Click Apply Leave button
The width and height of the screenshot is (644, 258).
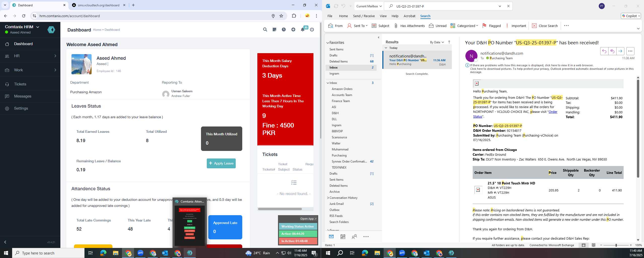pyautogui.click(x=221, y=163)
